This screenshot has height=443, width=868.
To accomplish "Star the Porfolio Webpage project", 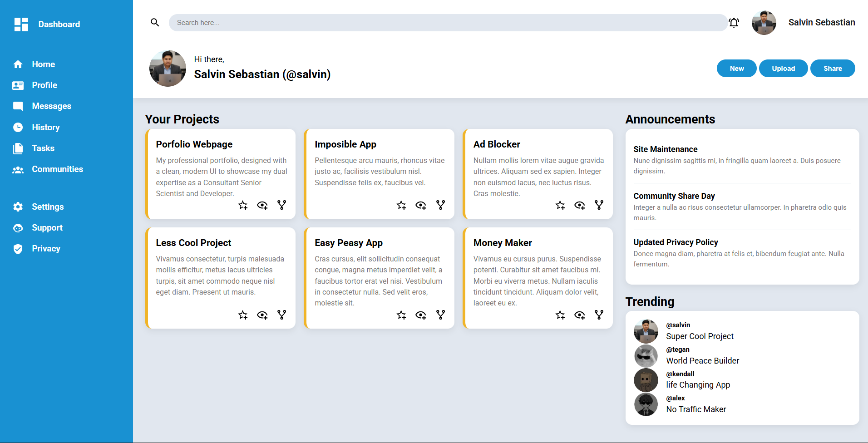I will 243,205.
